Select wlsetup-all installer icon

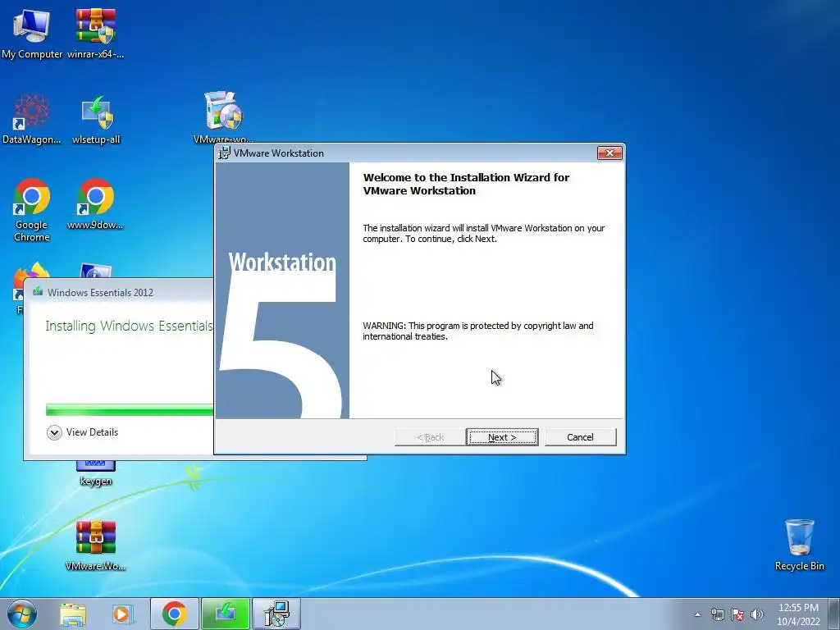(96, 118)
